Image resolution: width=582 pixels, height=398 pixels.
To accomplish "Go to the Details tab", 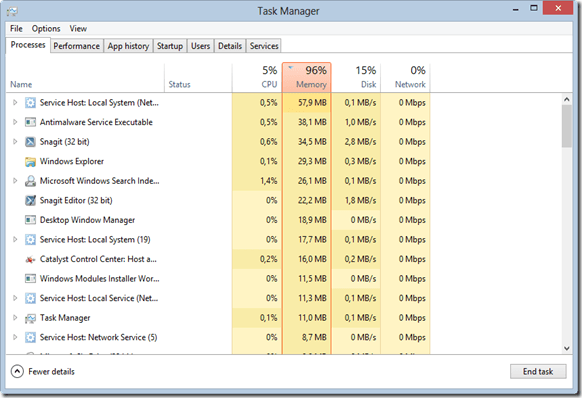I will pyautogui.click(x=230, y=46).
